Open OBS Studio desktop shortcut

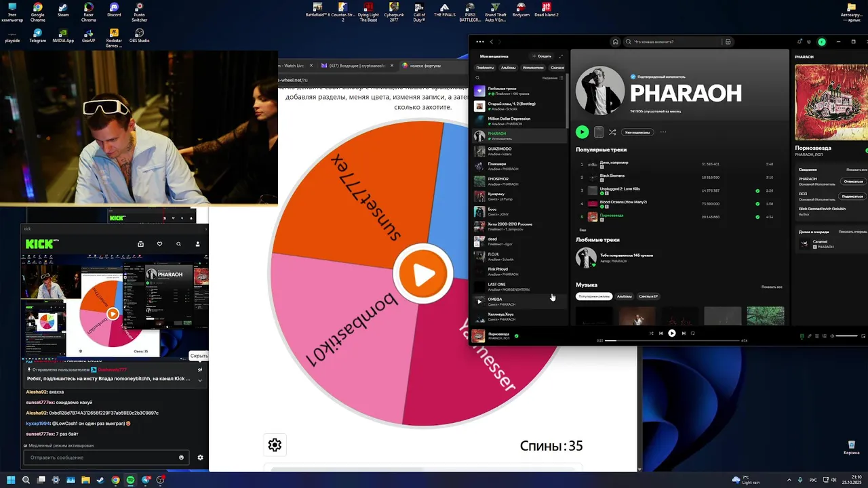click(x=139, y=36)
